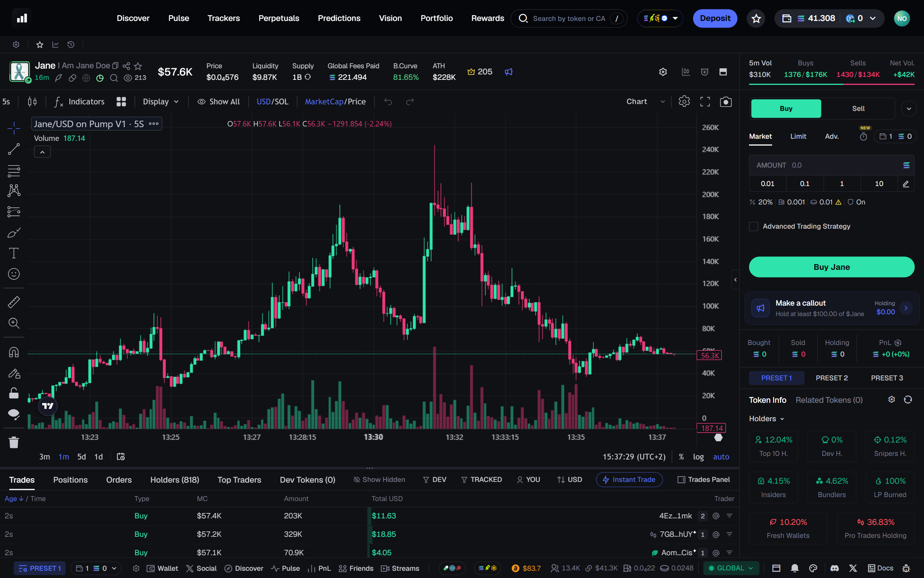Toggle the TRACKED trades filter

[x=481, y=479]
